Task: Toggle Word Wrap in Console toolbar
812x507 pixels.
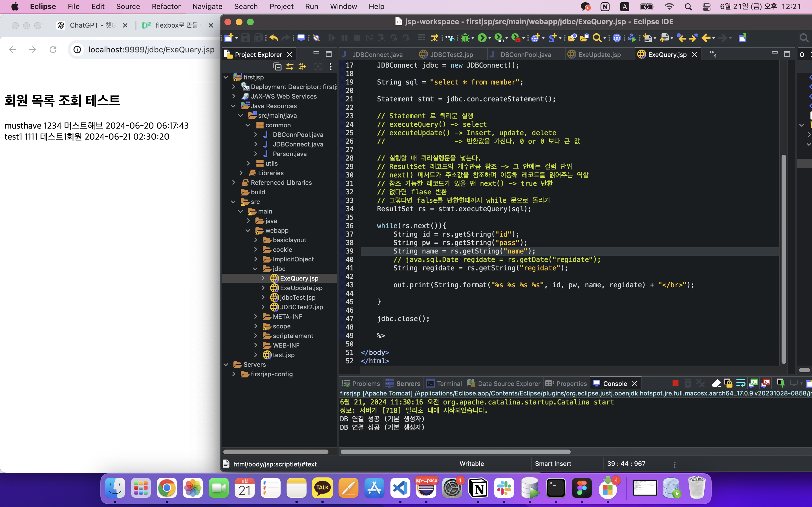Action: click(741, 383)
